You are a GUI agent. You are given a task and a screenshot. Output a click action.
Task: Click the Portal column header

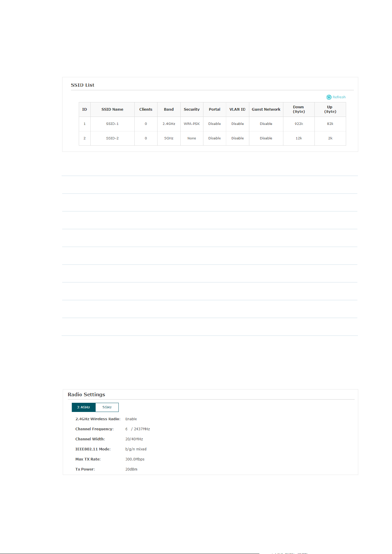click(x=214, y=109)
